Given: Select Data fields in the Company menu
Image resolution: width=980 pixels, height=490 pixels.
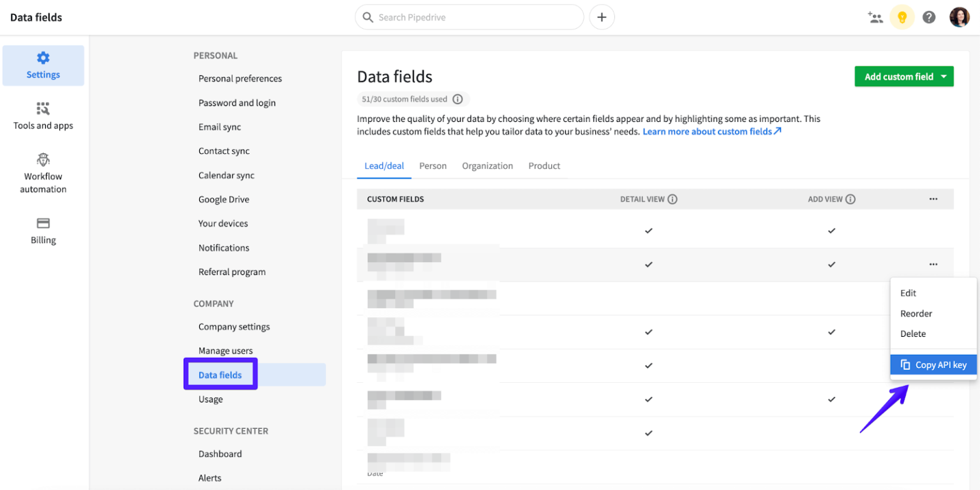Looking at the screenshot, I should tap(220, 375).
